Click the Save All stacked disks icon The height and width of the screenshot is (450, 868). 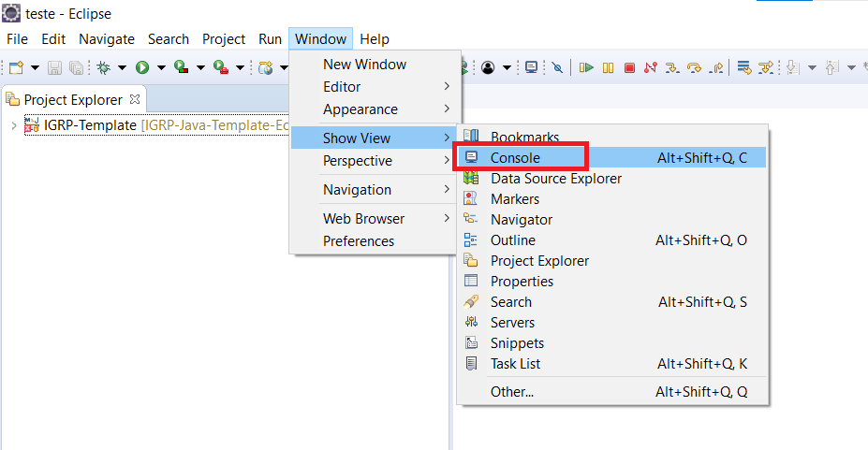click(76, 67)
